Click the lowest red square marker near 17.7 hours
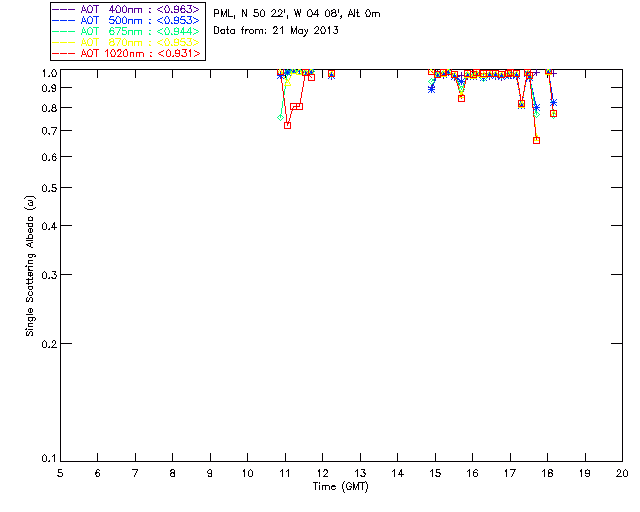Image resolution: width=640 pixels, height=512 pixels. coord(536,140)
